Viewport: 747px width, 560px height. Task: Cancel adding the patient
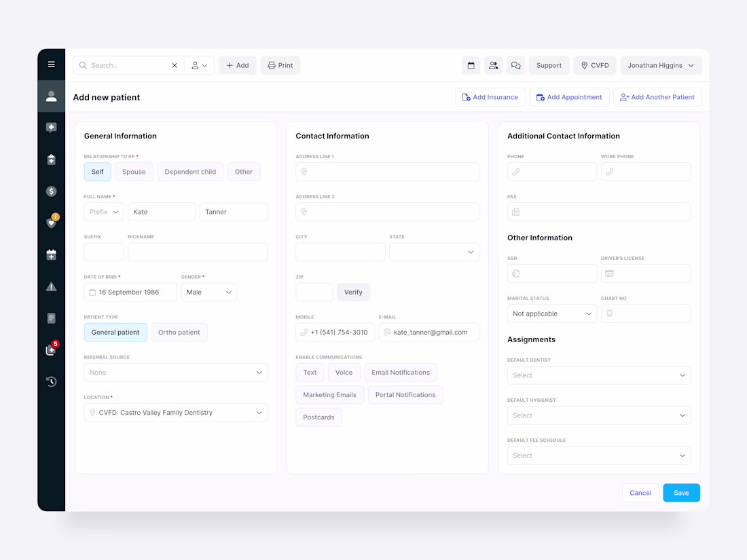640,493
